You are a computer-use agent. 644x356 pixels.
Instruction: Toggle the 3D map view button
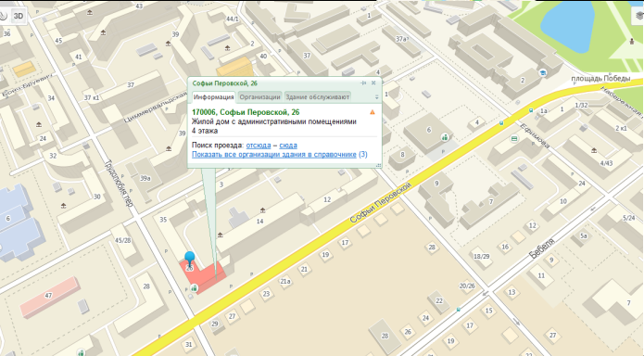[x=19, y=16]
